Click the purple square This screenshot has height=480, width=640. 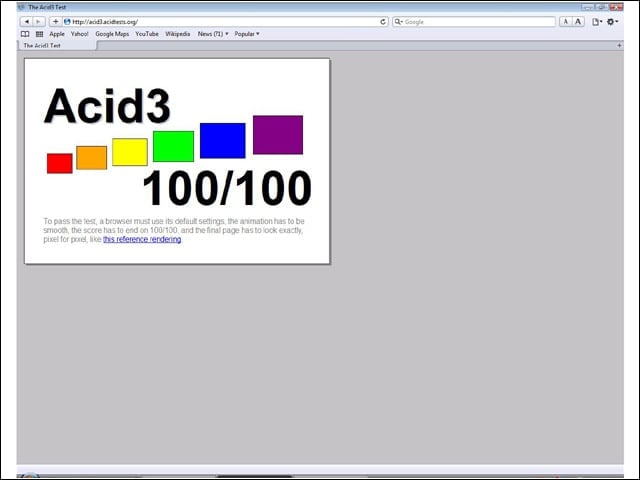coord(278,135)
